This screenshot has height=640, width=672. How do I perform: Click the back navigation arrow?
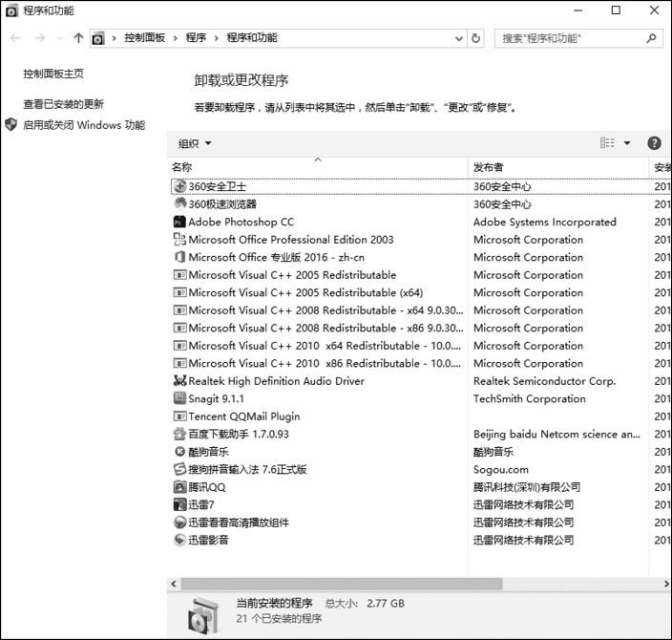click(15, 38)
